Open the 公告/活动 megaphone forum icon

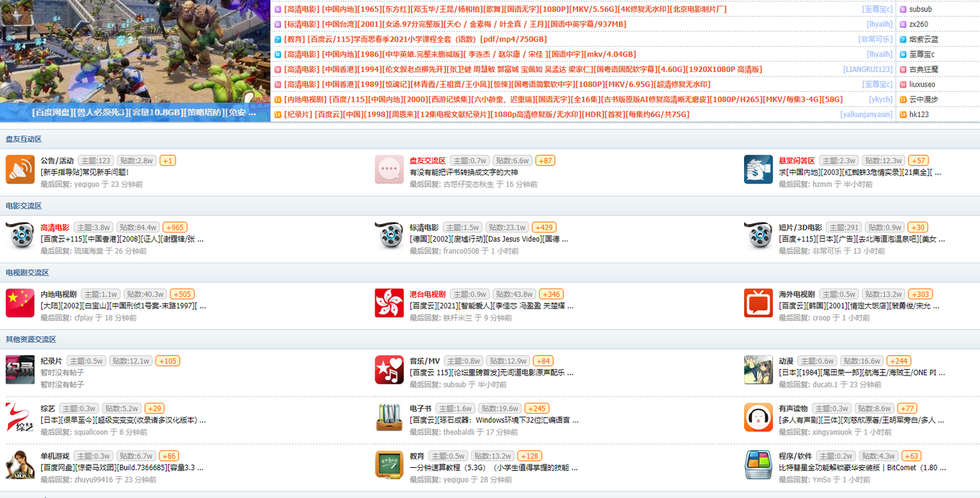[20, 170]
